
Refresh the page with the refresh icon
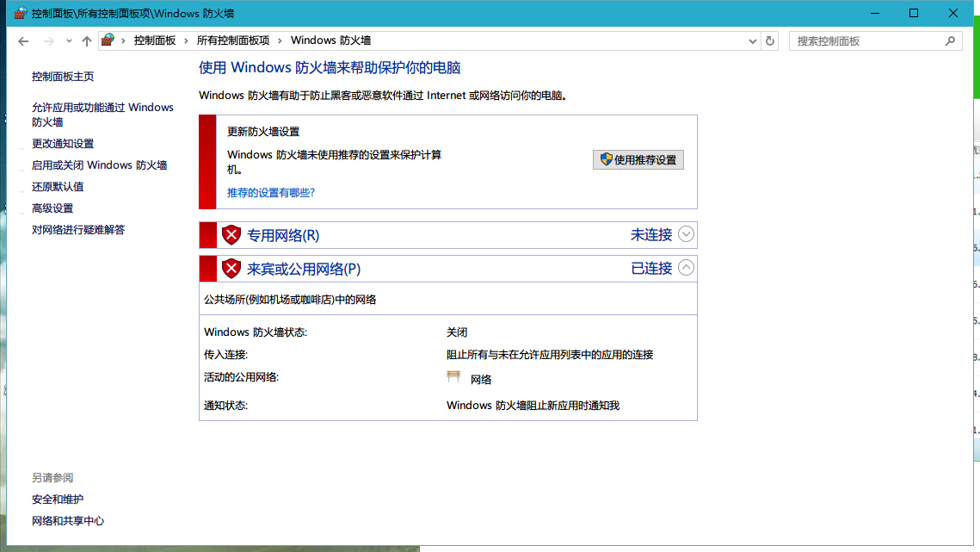[770, 41]
